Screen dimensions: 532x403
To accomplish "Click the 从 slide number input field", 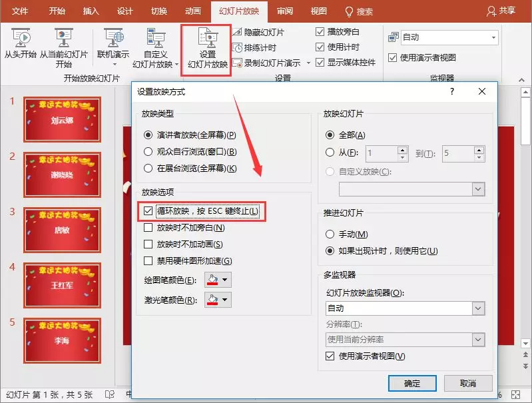I will click(382, 153).
